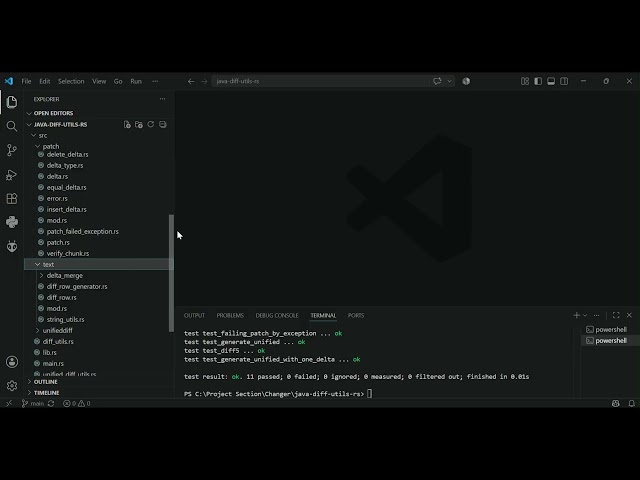The height and width of the screenshot is (480, 640).
Task: Open the File menu
Action: [26, 81]
